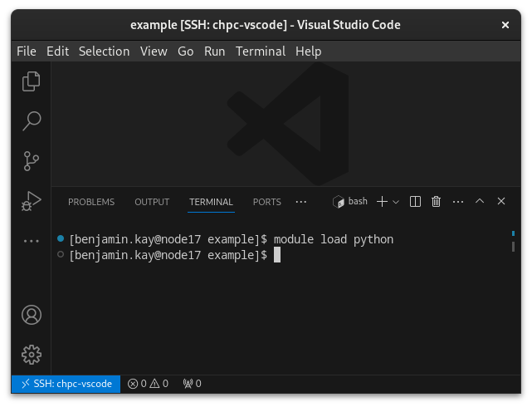The image size is (532, 407).
Task: Show additional views in activity bar ellipsis
Action: click(32, 241)
